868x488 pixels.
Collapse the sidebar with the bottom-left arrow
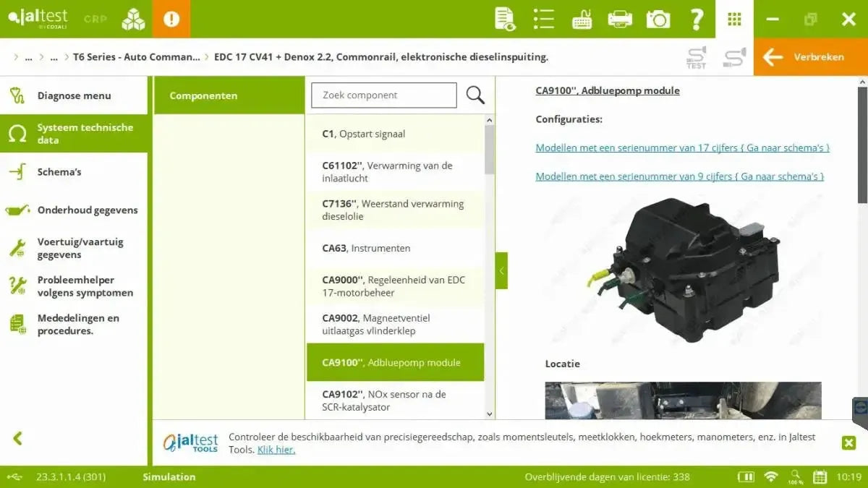(x=17, y=438)
